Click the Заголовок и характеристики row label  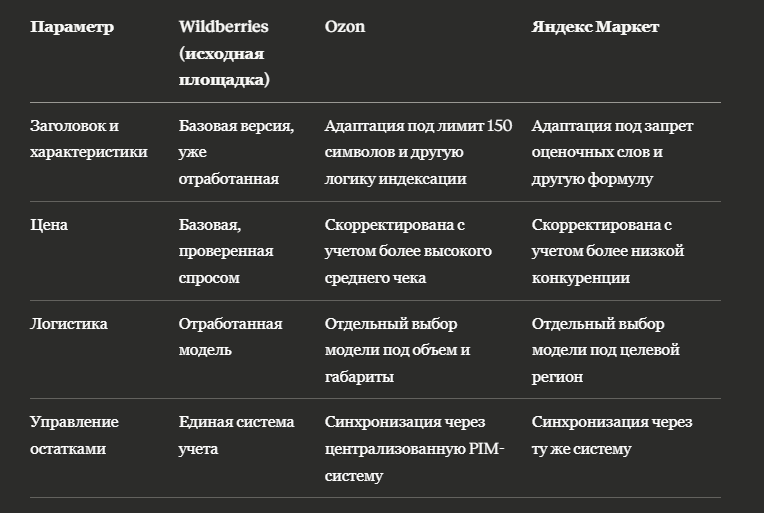tap(89, 139)
